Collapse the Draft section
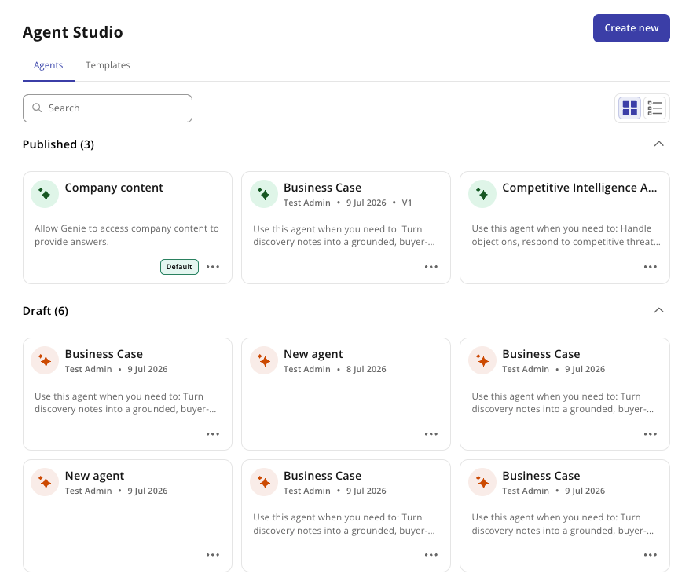The image size is (700, 588). pos(658,310)
